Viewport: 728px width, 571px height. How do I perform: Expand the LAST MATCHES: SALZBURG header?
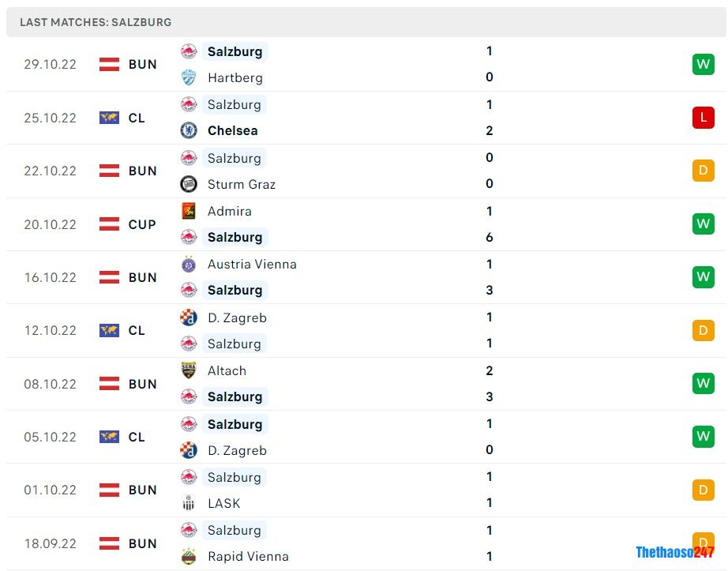click(x=94, y=22)
